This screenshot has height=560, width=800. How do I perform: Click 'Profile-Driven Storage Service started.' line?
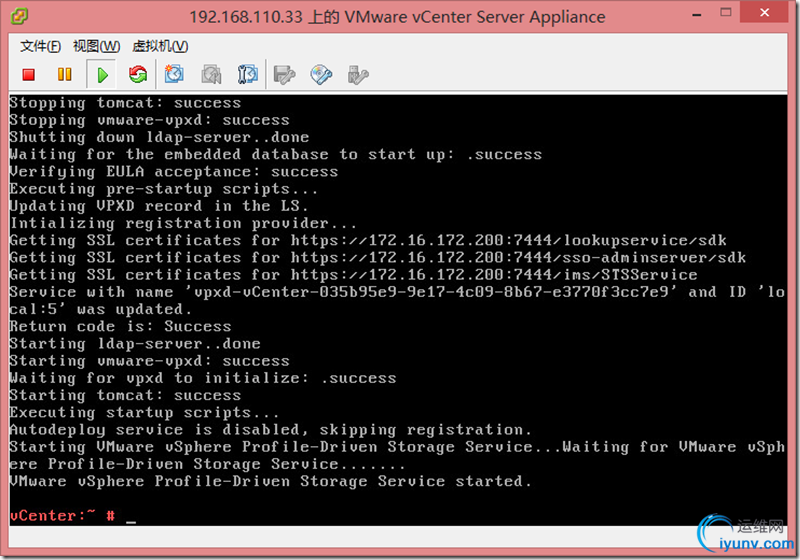(x=270, y=481)
